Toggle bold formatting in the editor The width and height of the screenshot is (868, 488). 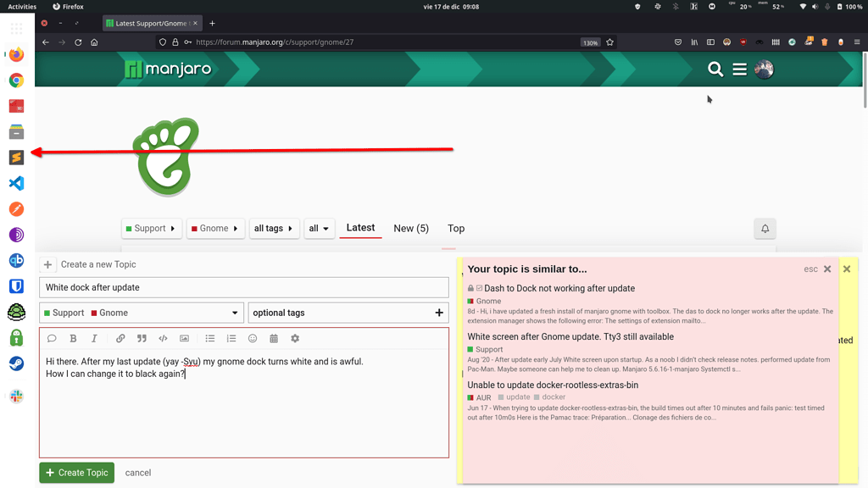pyautogui.click(x=73, y=339)
